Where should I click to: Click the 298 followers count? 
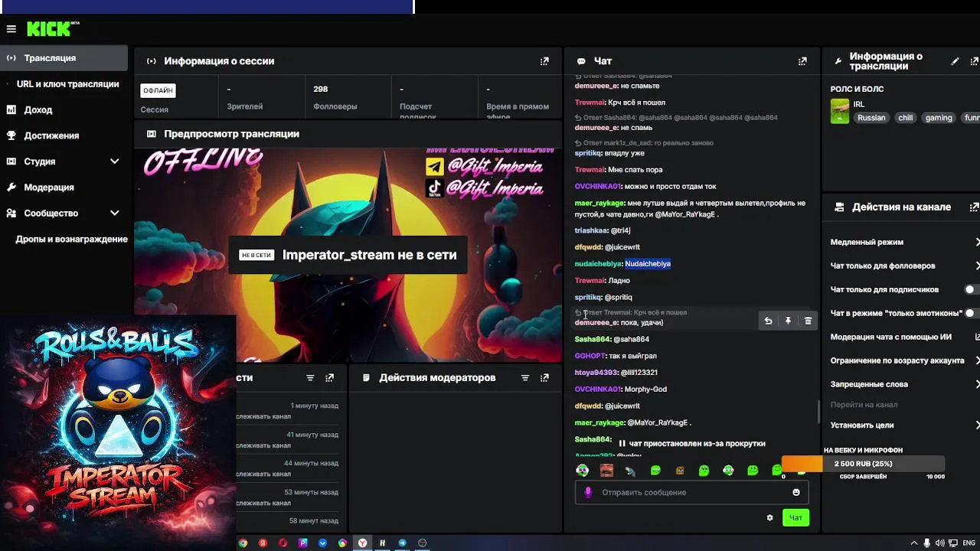[320, 89]
